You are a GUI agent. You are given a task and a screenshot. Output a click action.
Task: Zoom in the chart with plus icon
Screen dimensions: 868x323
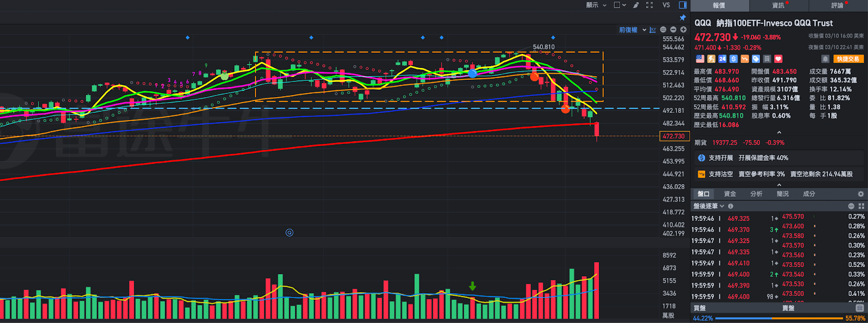click(684, 30)
